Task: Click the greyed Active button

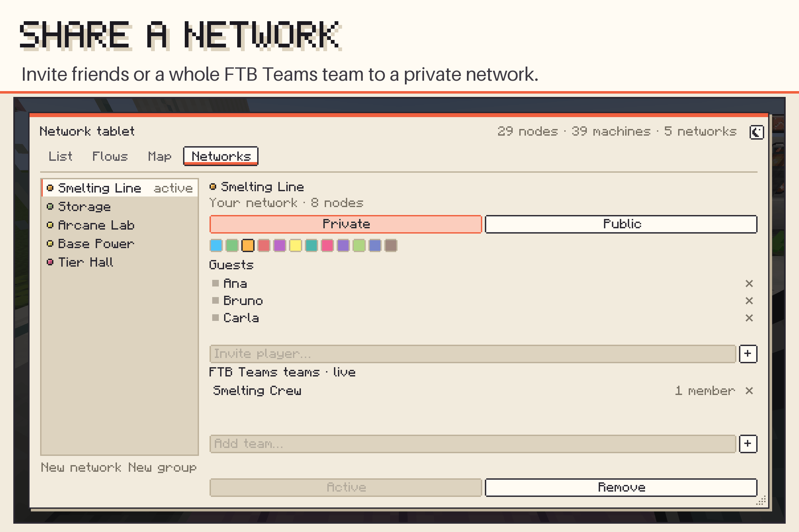Action: pos(346,487)
